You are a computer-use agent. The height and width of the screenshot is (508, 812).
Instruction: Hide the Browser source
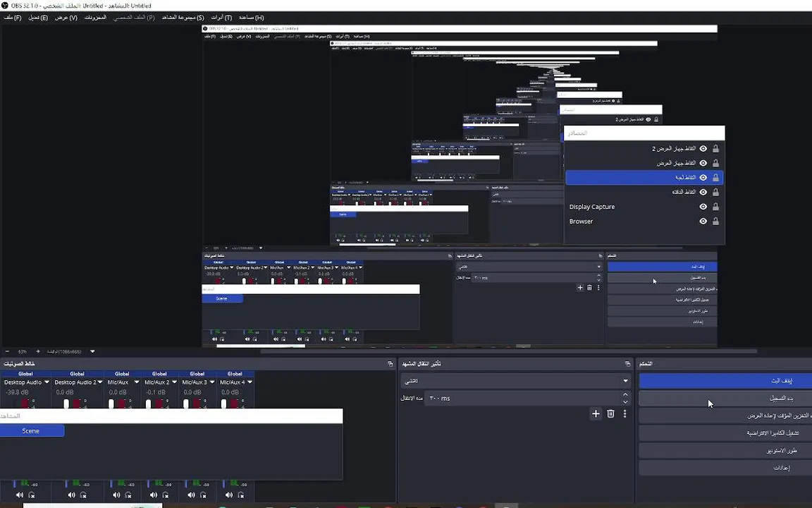click(x=703, y=221)
